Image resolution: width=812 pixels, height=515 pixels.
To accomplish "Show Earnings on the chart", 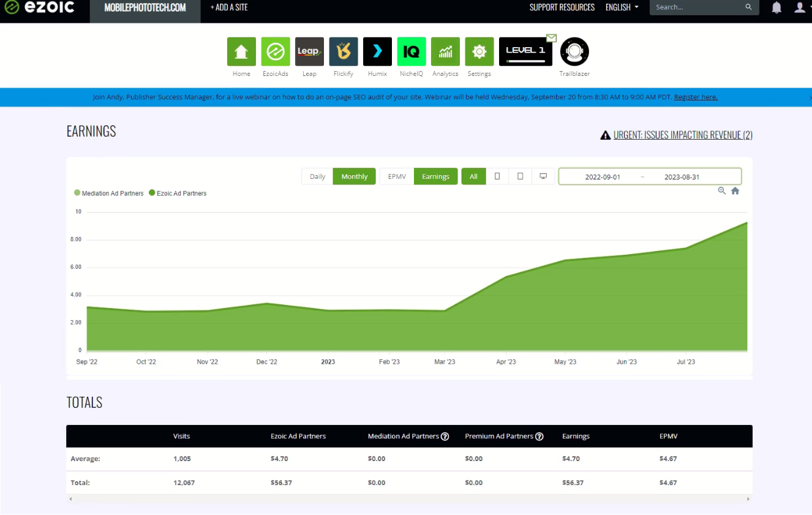I will (x=436, y=176).
